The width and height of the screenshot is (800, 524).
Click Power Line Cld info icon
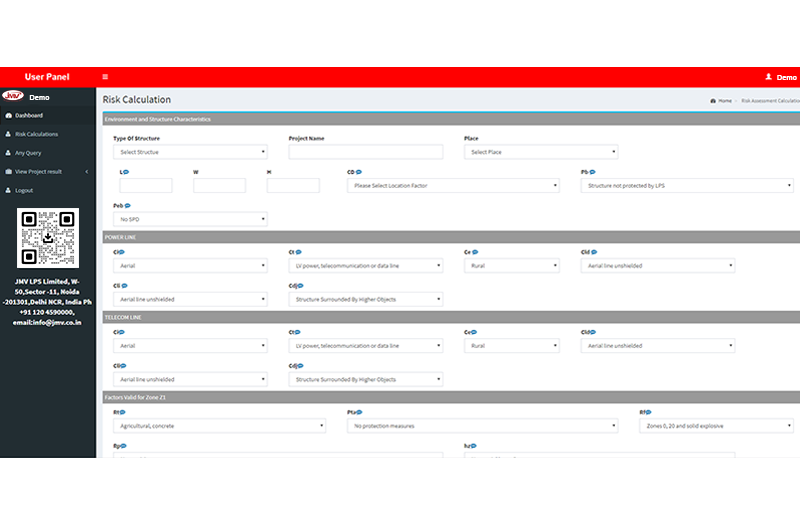[594, 252]
